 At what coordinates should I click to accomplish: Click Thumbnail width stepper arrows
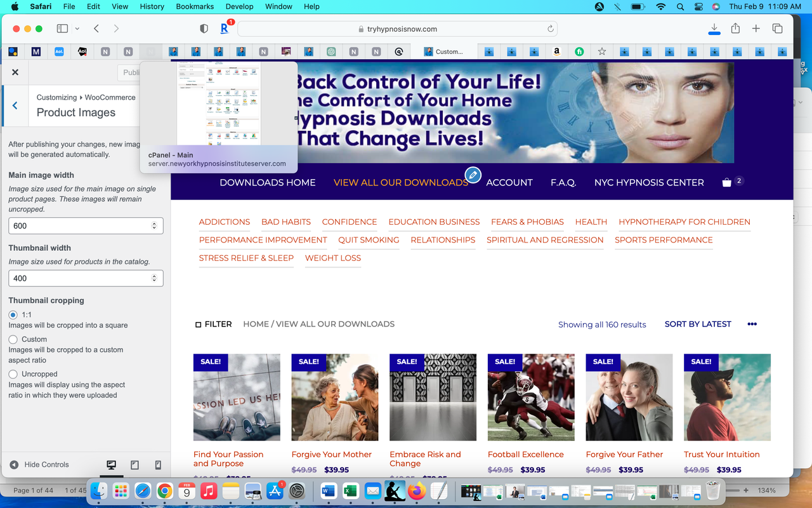pyautogui.click(x=154, y=278)
